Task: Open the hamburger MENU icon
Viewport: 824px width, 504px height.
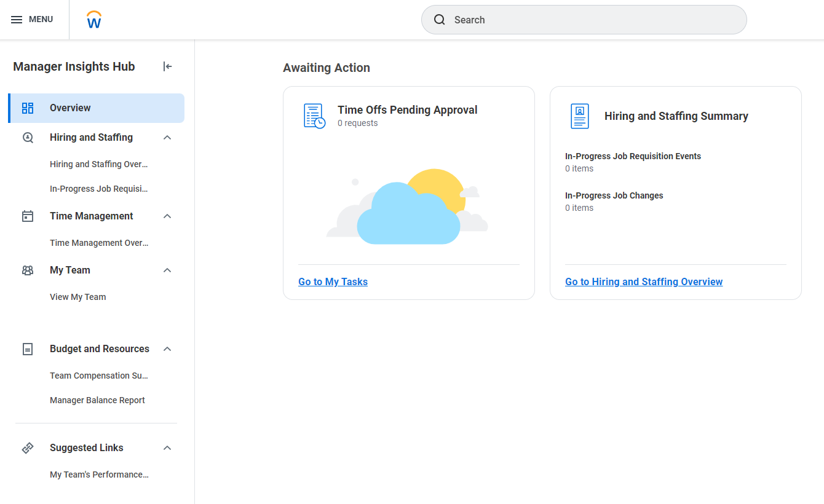Action: click(x=17, y=19)
